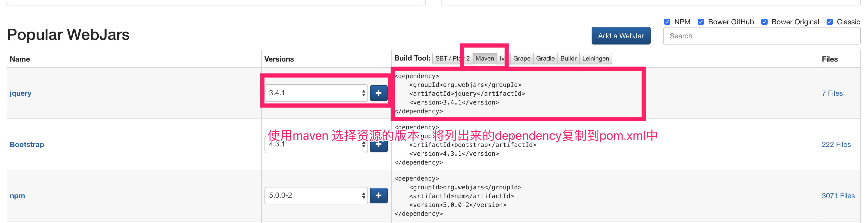Select the Gradle build tool
Viewport: 868px width, 223px height.
click(x=545, y=59)
